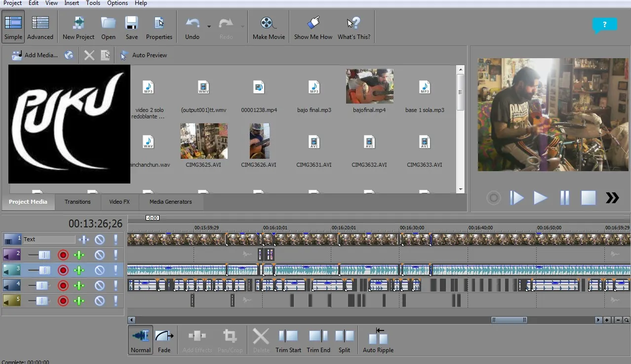
Task: Play the video preview
Action: 541,198
